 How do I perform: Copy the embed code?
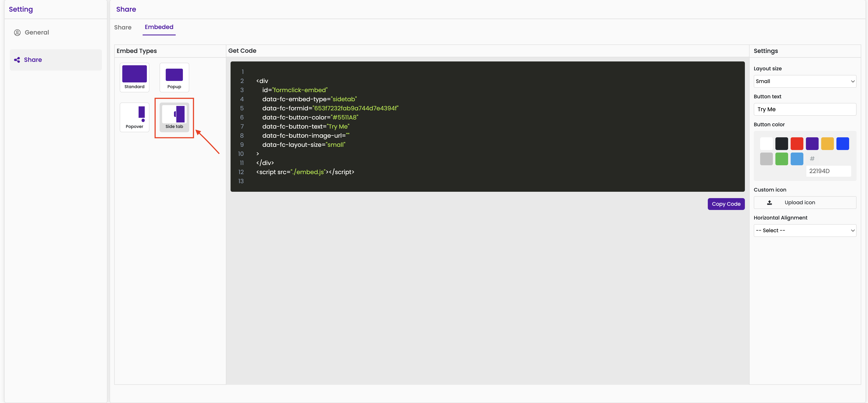tap(726, 204)
